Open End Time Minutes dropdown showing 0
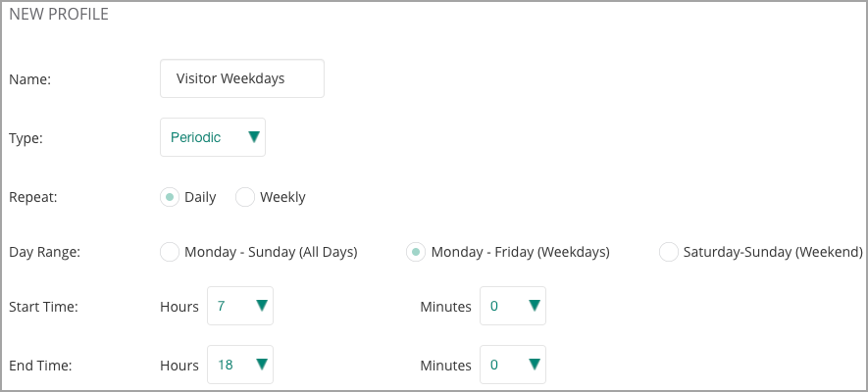868x392 pixels. [513, 365]
